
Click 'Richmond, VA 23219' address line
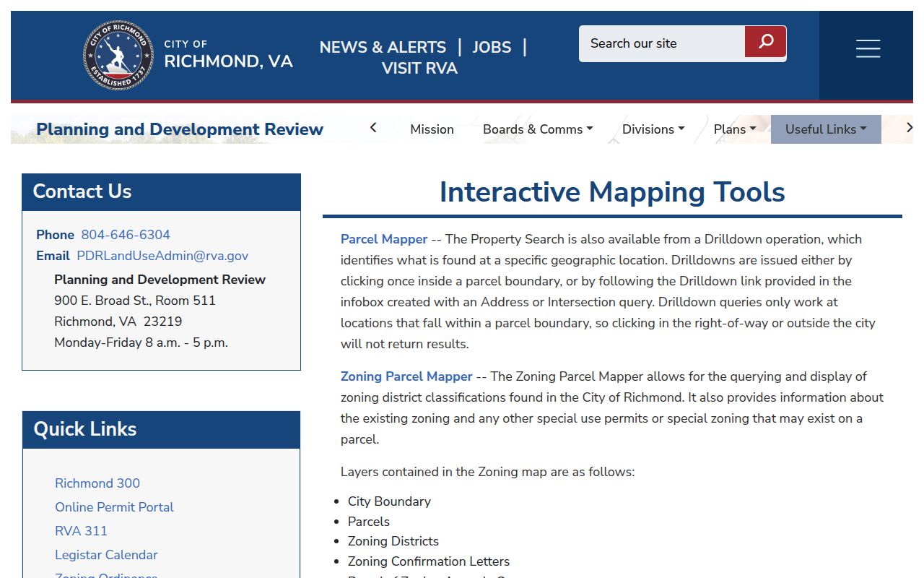click(118, 322)
